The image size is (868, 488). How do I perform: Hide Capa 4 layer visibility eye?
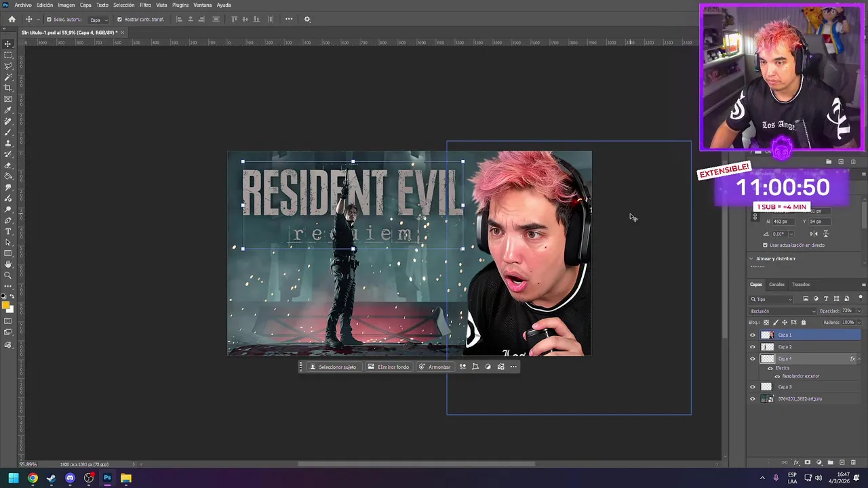[x=753, y=359]
